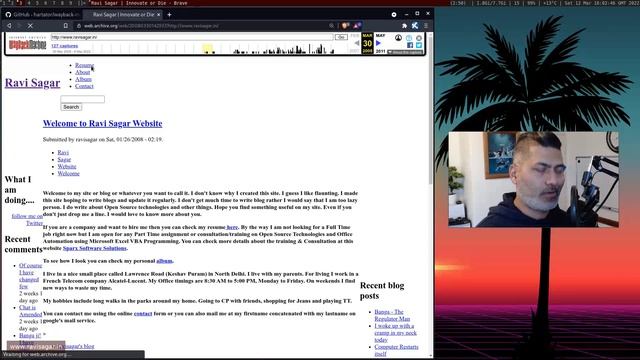Open Sparx Software Solutions link
The image size is (640, 360).
click(95, 248)
